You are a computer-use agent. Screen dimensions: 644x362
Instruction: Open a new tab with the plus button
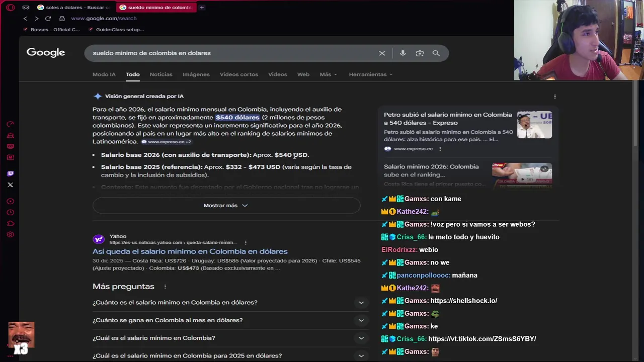pos(202,8)
